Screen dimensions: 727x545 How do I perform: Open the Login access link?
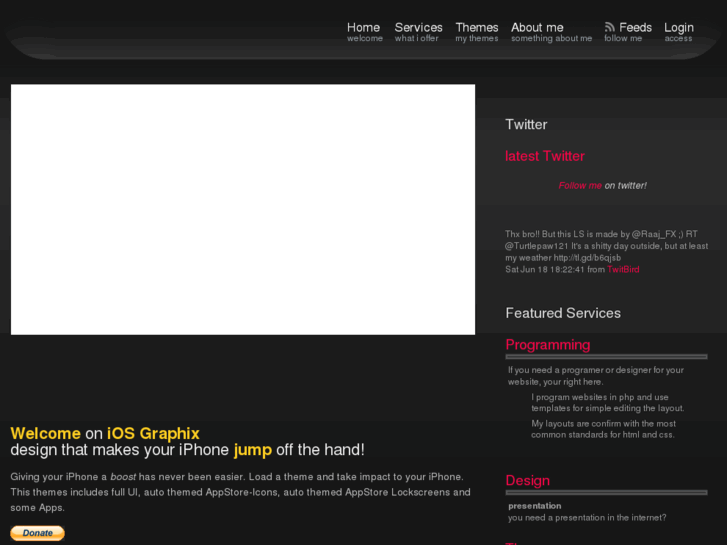tap(678, 32)
